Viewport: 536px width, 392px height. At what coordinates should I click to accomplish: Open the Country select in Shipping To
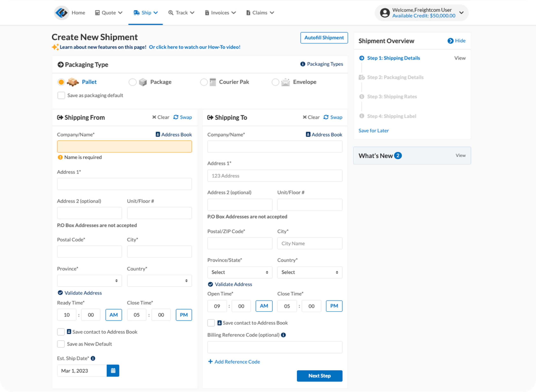coord(310,272)
